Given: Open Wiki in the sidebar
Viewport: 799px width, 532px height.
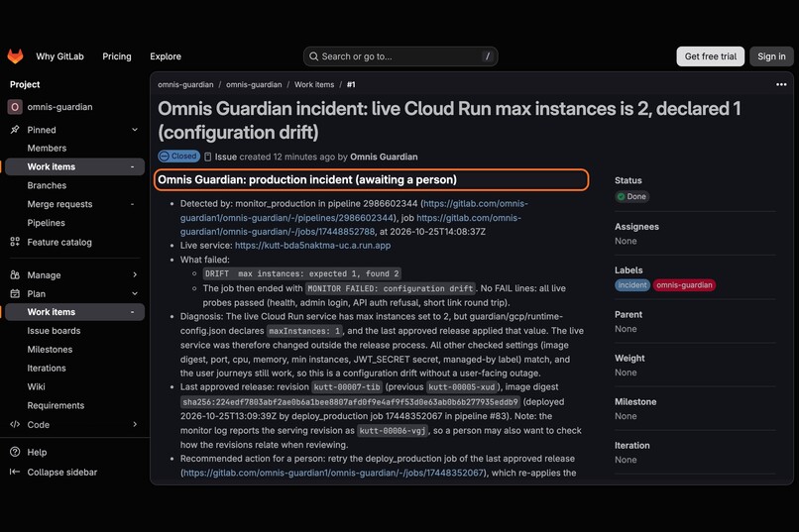Looking at the screenshot, I should pyautogui.click(x=36, y=387).
